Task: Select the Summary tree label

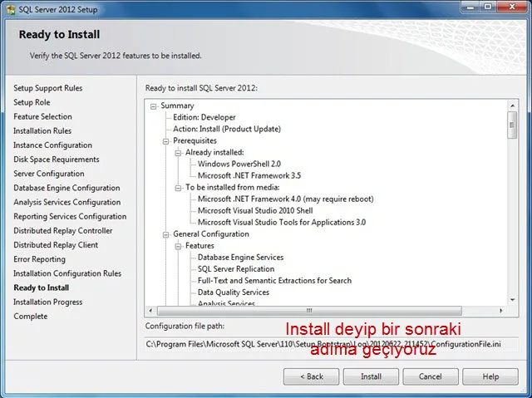Action: (177, 106)
